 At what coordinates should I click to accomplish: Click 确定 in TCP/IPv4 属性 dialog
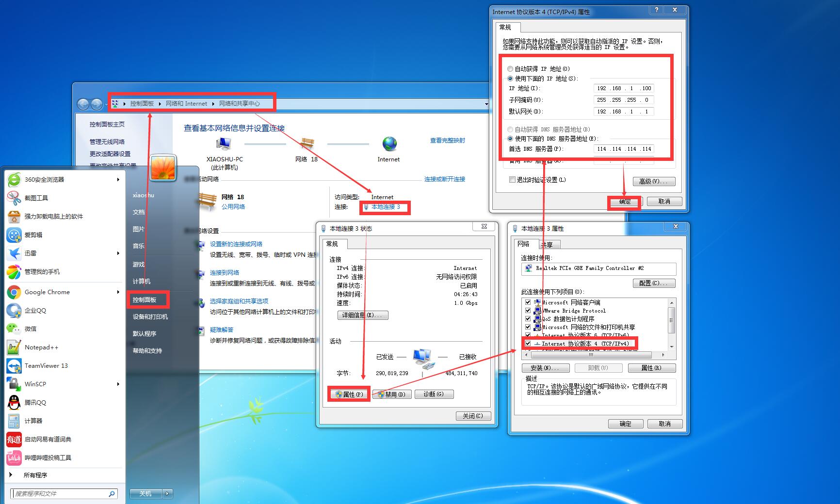(625, 202)
